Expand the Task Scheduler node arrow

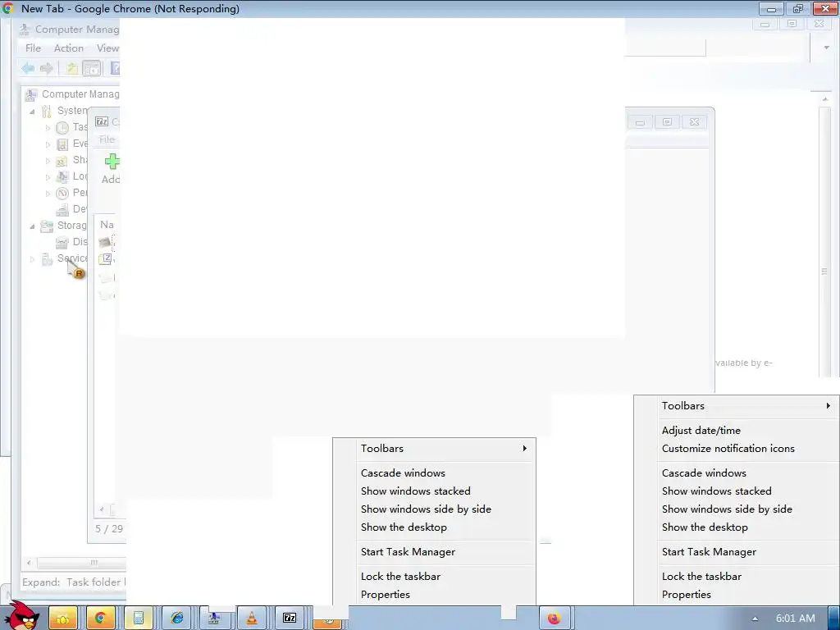pyautogui.click(x=48, y=128)
